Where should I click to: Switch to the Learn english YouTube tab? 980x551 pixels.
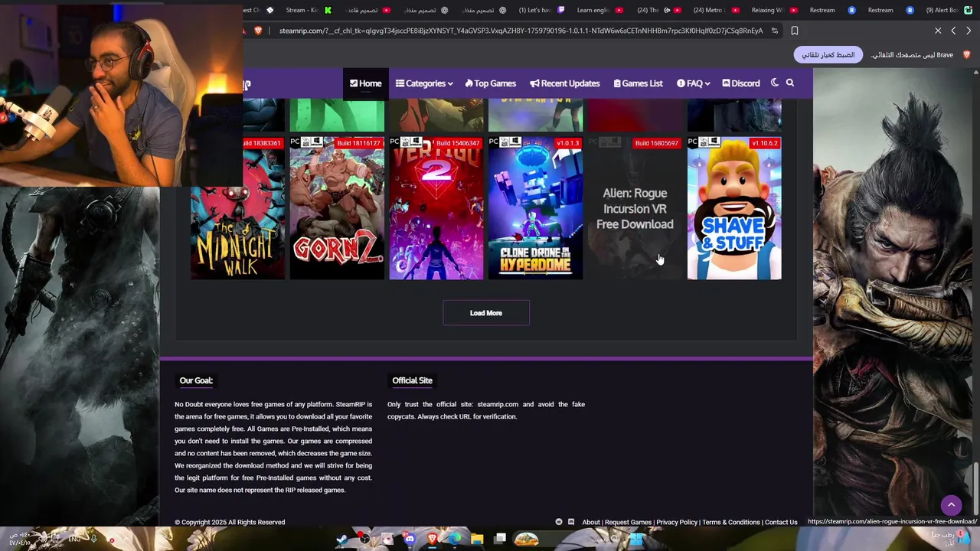coord(599,10)
